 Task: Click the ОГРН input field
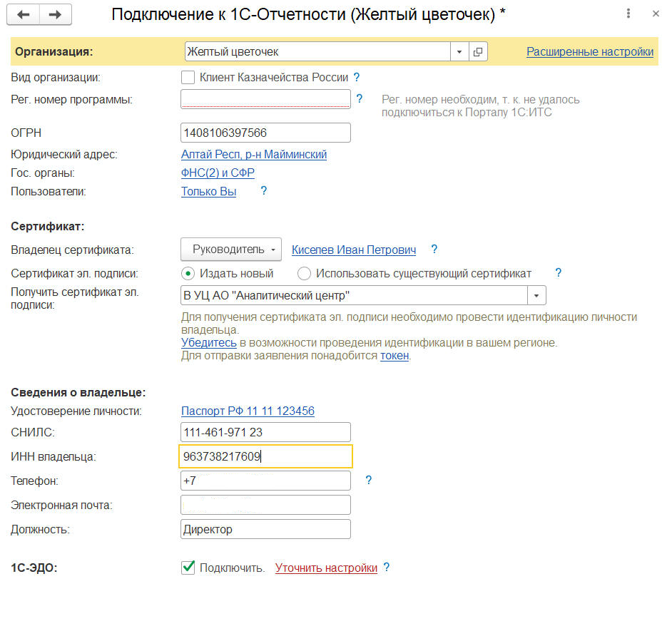pyautogui.click(x=265, y=133)
